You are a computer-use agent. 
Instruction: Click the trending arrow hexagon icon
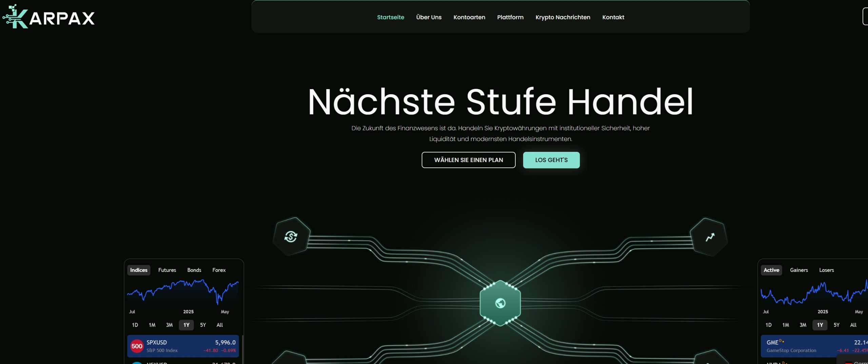click(710, 237)
